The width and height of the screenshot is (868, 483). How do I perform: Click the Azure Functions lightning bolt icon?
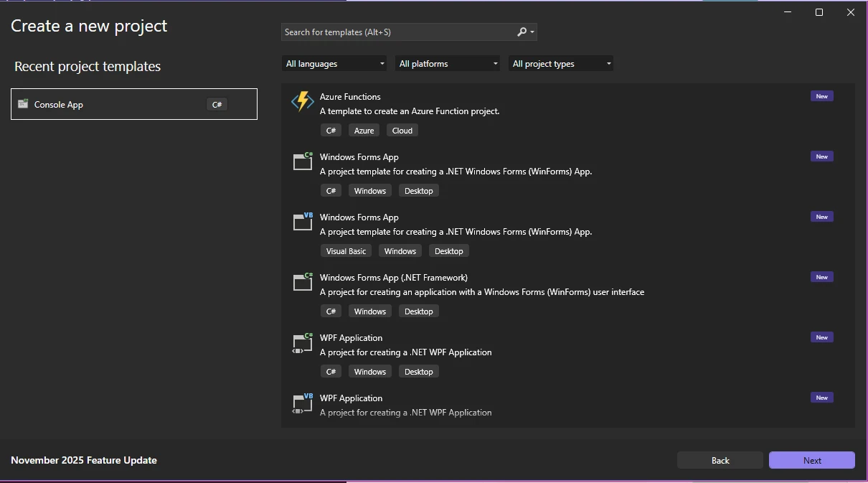(x=303, y=101)
